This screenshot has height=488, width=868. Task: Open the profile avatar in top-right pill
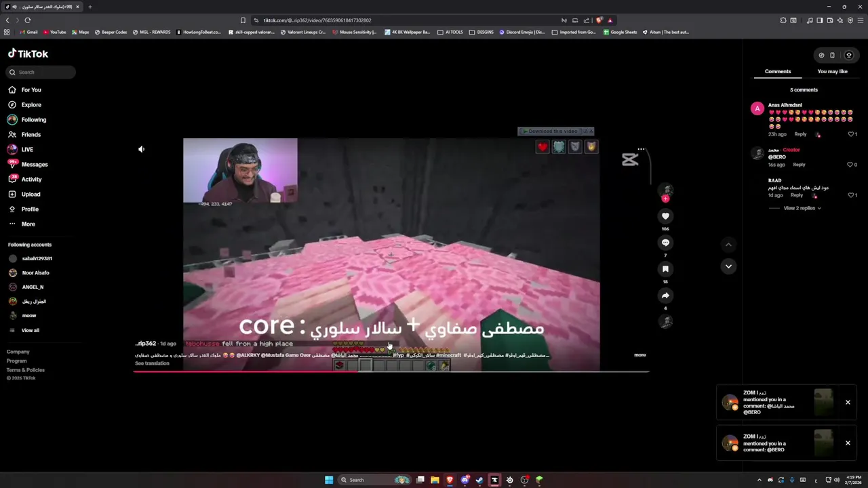click(x=848, y=56)
